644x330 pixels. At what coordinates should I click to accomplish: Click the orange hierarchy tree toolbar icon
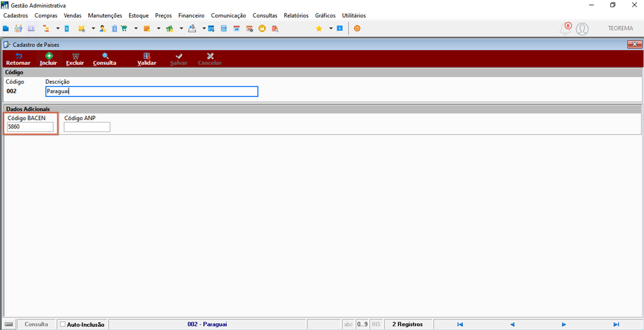coord(46,29)
